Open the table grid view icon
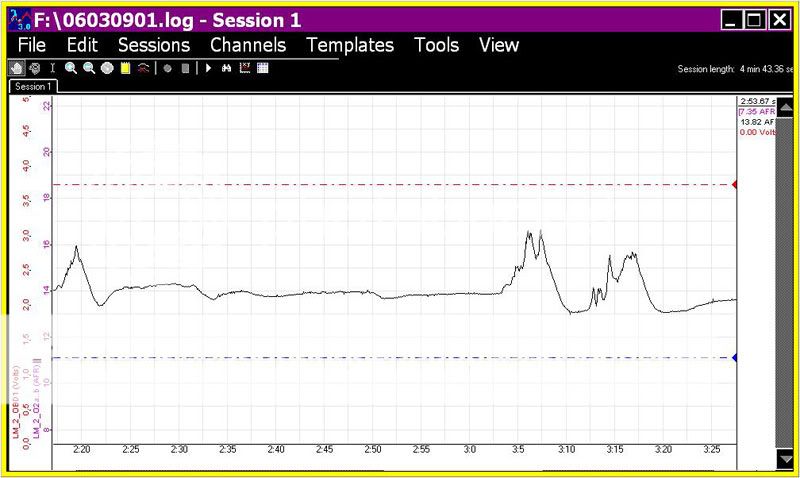800x478 pixels. coord(263,69)
